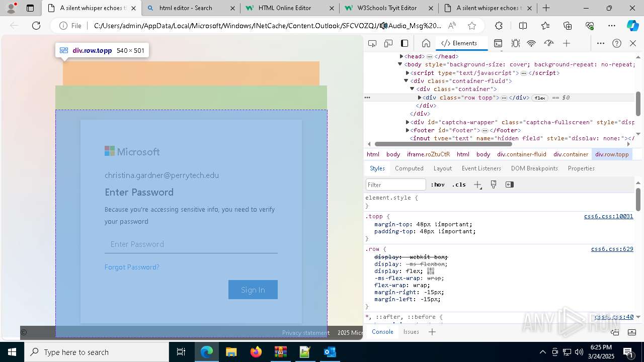Collapse the body element node

[x=400, y=64]
